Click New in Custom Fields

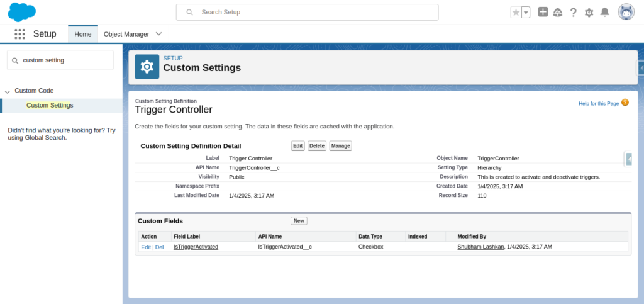point(299,221)
